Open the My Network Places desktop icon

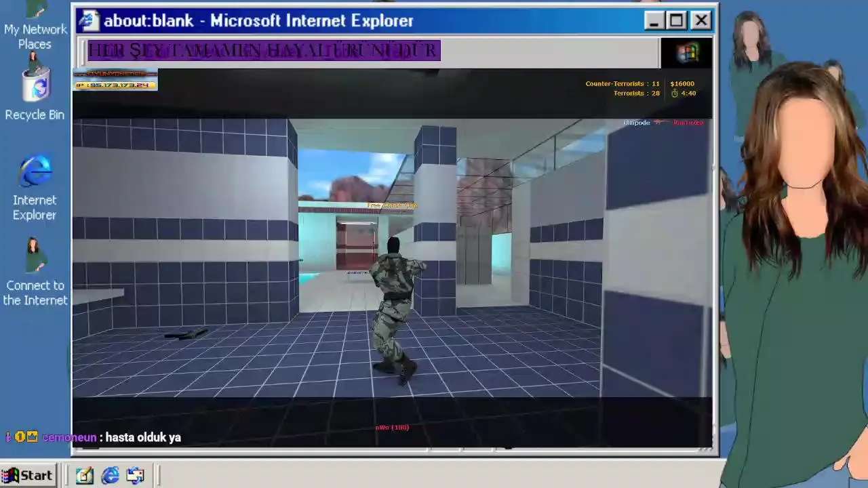click(x=35, y=26)
